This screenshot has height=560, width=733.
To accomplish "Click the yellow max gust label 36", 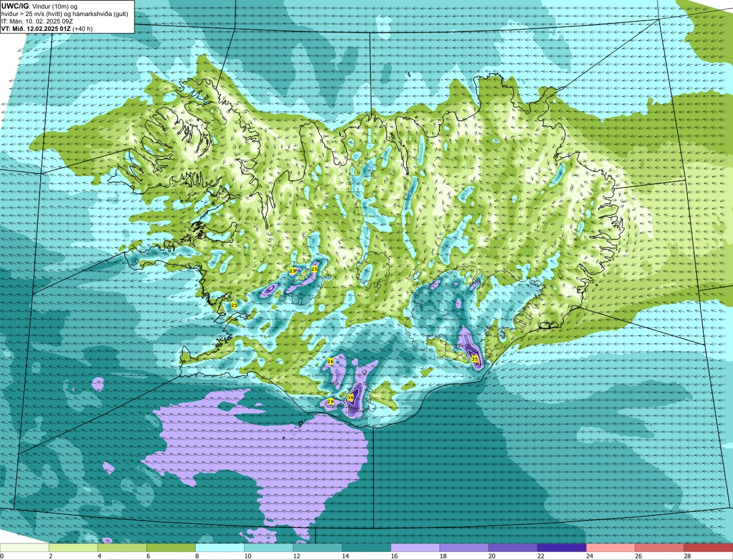I will [x=350, y=397].
